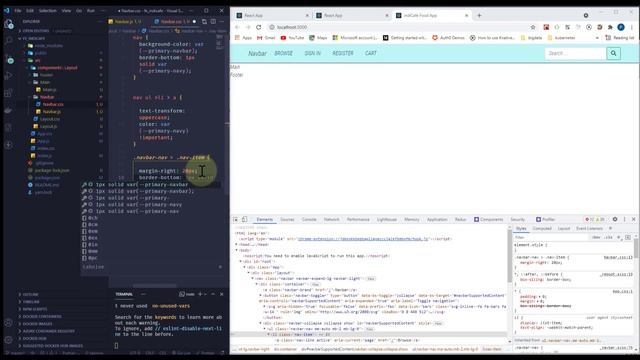
Task: Expand the Timeline section
Action: pos(31,302)
